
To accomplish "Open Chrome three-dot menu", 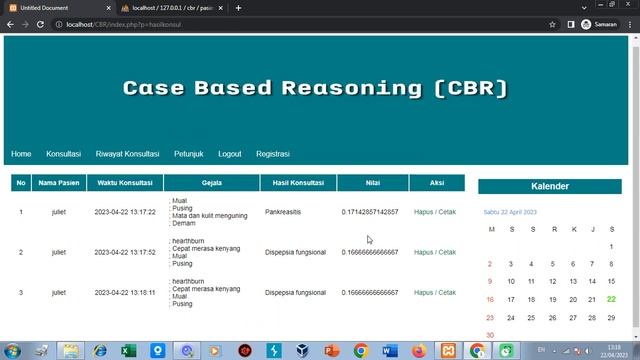I will tap(630, 24).
